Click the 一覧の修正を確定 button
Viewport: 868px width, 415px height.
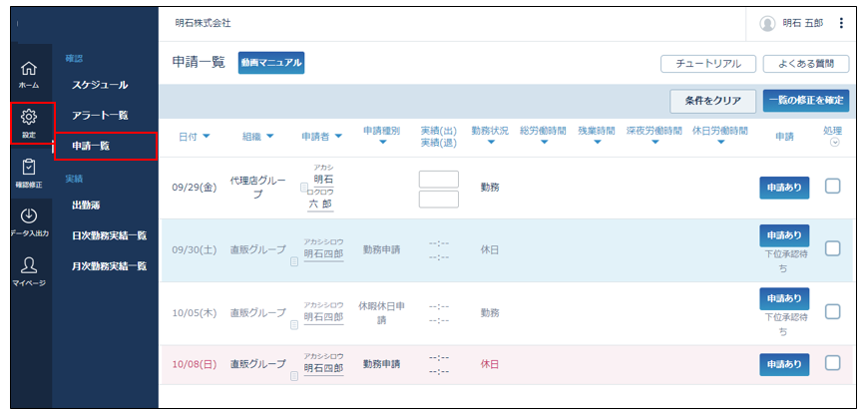(806, 101)
